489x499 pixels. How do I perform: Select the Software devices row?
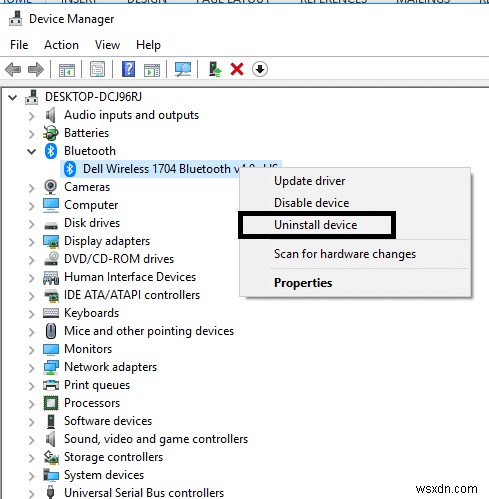(108, 421)
